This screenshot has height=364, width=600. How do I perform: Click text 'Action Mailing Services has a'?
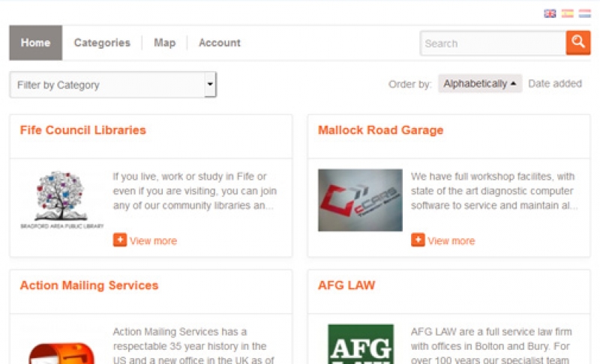[180, 332]
